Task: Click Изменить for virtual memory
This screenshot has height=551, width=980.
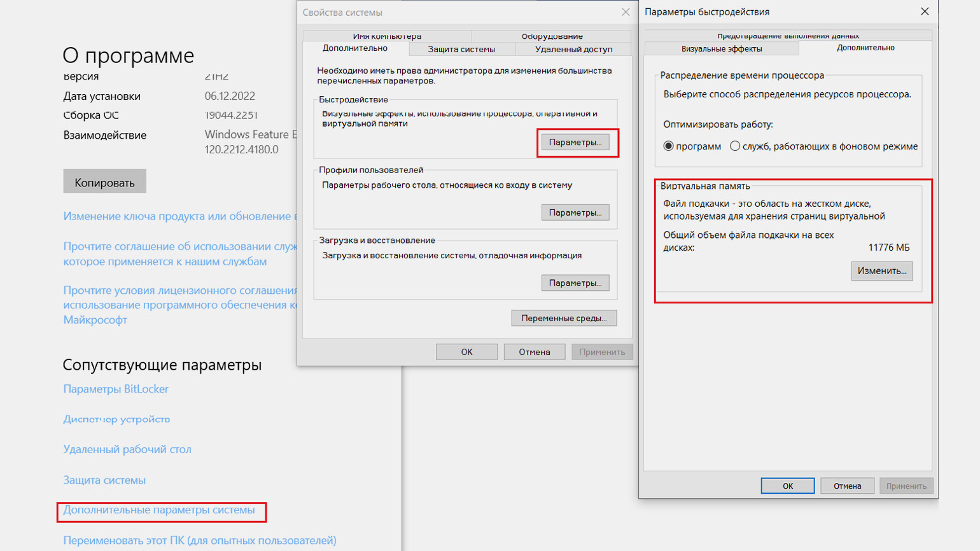Action: tap(882, 271)
